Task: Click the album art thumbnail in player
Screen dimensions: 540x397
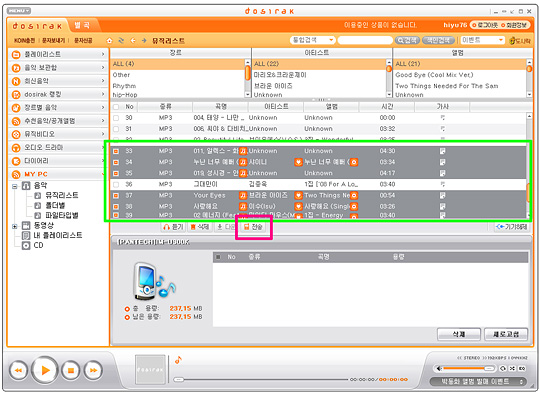Action: (x=150, y=369)
